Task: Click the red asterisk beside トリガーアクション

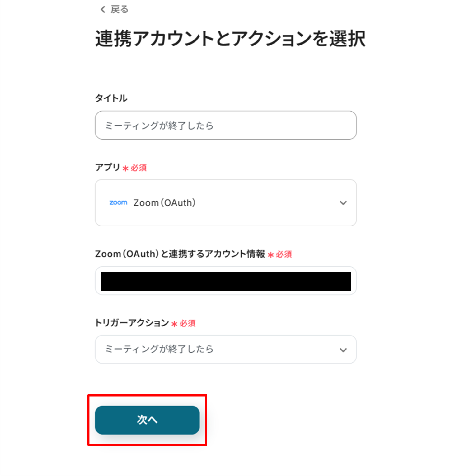Action: click(x=174, y=324)
